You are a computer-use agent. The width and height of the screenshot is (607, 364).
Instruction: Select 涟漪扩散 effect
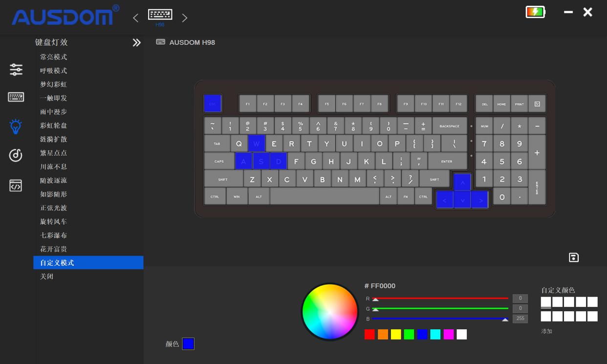coord(54,139)
